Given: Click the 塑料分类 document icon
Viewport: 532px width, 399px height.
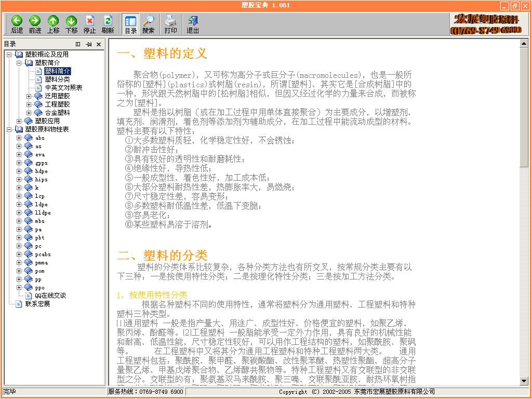Looking at the screenshot, I should pos(38,79).
